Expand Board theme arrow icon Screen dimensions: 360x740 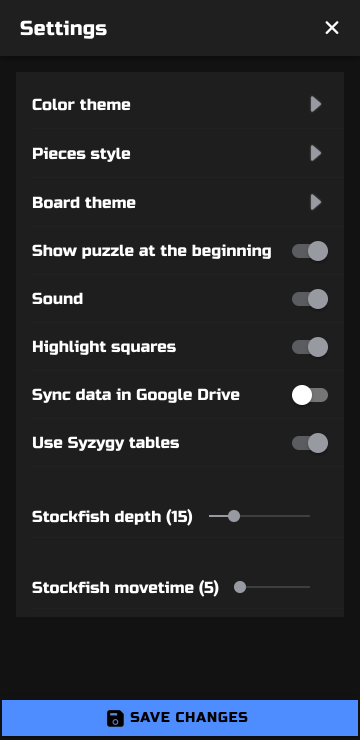tap(316, 202)
